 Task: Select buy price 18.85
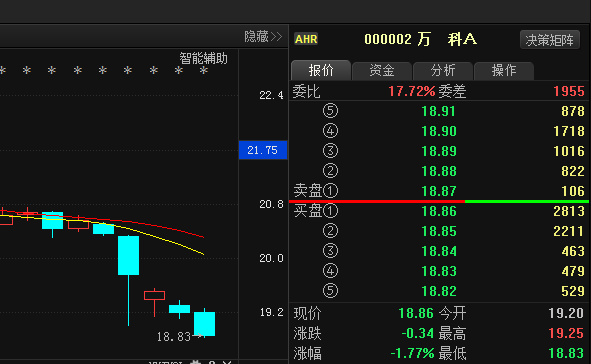pyautogui.click(x=439, y=231)
